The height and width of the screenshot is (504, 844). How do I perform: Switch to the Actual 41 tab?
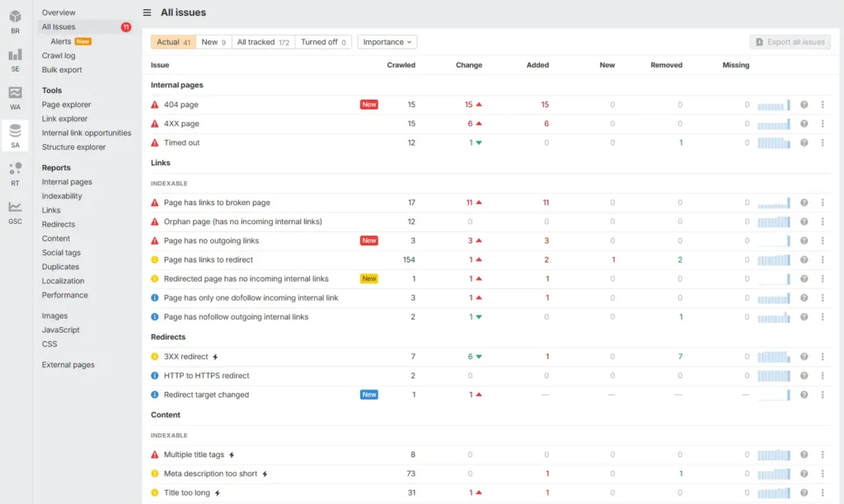pyautogui.click(x=173, y=42)
